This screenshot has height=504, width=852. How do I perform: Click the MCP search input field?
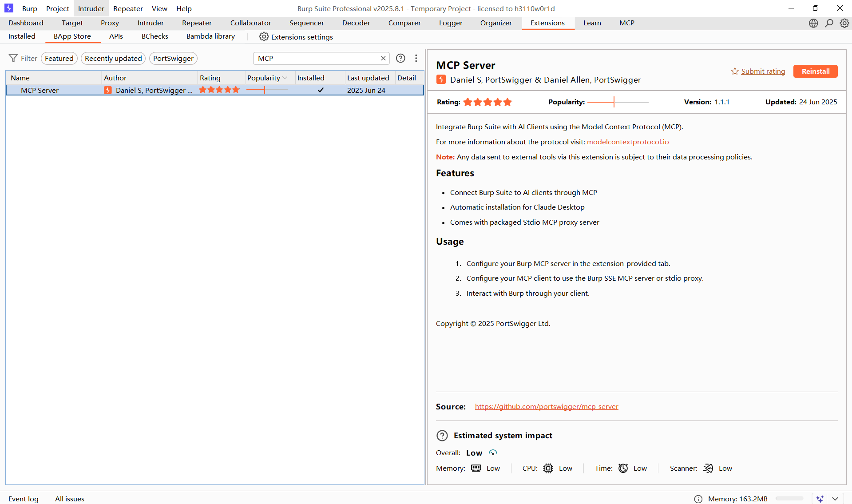[x=315, y=58]
